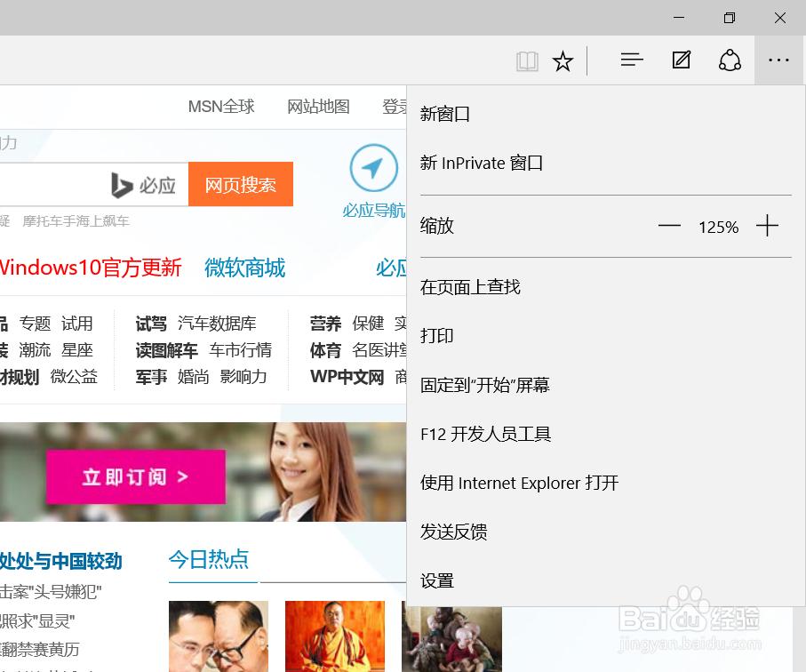Open the 试驾 category link
The width and height of the screenshot is (806, 672).
pyautogui.click(x=151, y=324)
